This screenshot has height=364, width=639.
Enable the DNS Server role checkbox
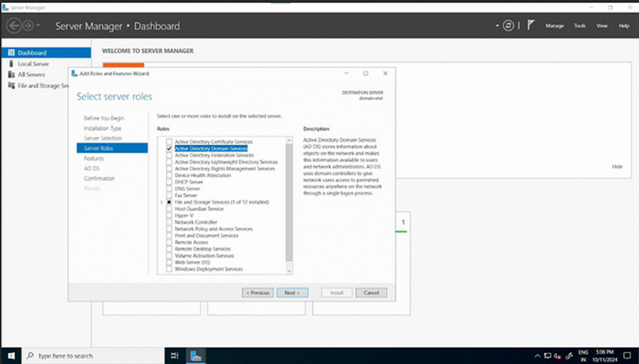pos(169,189)
